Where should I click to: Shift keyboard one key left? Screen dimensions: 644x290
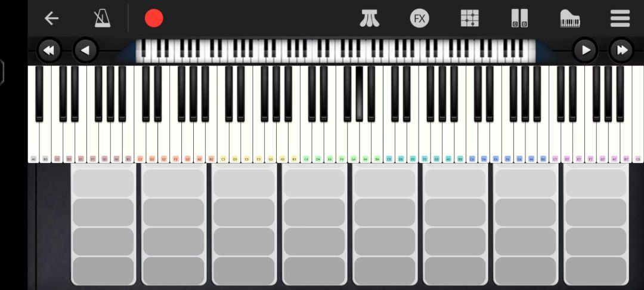tap(85, 51)
